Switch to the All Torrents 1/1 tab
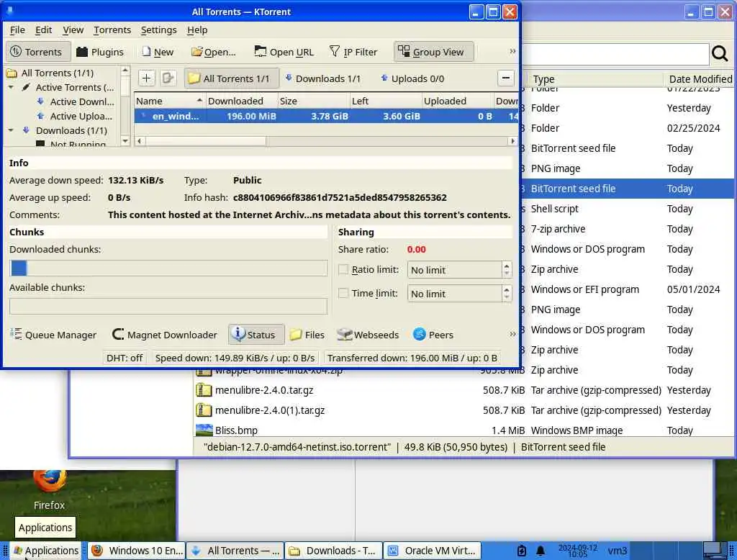737x560 pixels. [231, 78]
